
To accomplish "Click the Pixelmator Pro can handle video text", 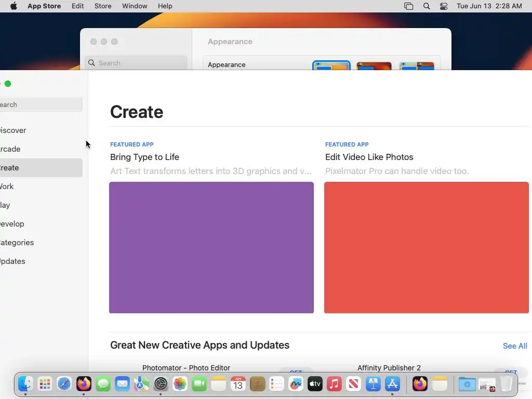I will [397, 171].
